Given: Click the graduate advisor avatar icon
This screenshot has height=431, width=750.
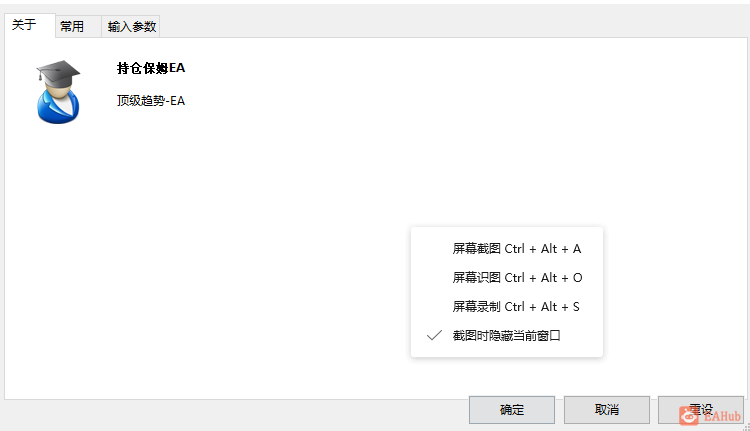Looking at the screenshot, I should click(x=58, y=92).
